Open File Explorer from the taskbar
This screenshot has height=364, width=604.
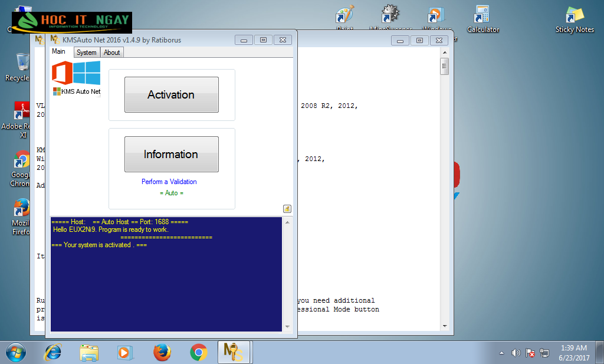click(89, 352)
